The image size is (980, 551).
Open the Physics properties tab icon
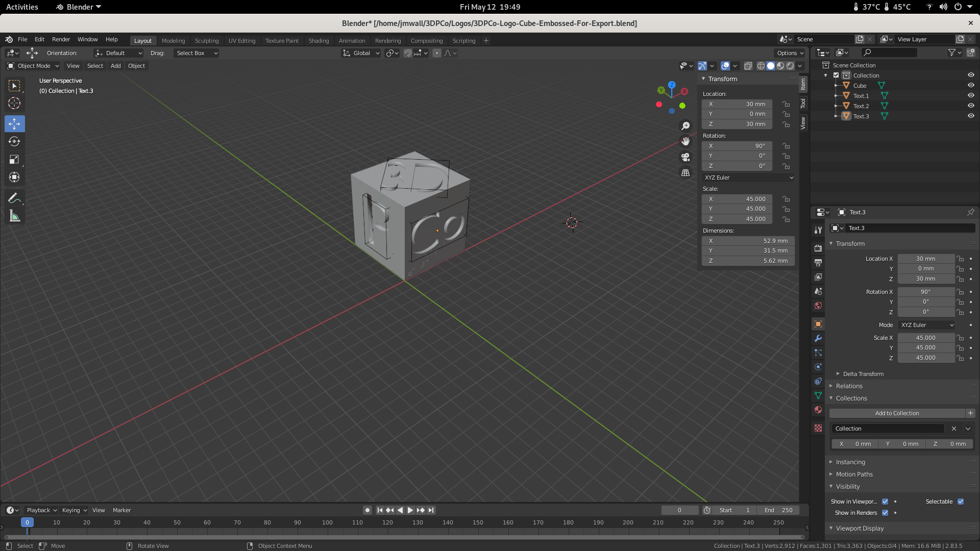818,367
